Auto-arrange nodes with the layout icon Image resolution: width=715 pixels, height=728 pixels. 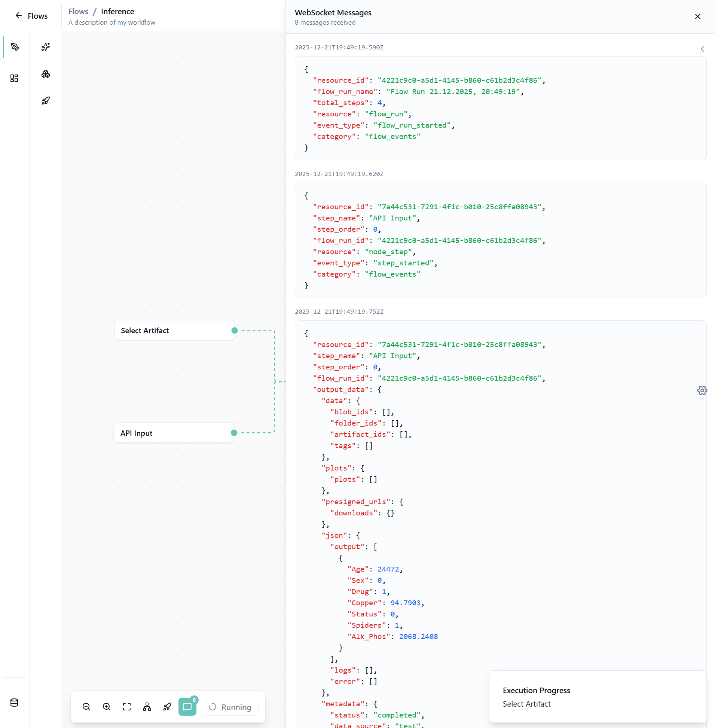pyautogui.click(x=147, y=707)
